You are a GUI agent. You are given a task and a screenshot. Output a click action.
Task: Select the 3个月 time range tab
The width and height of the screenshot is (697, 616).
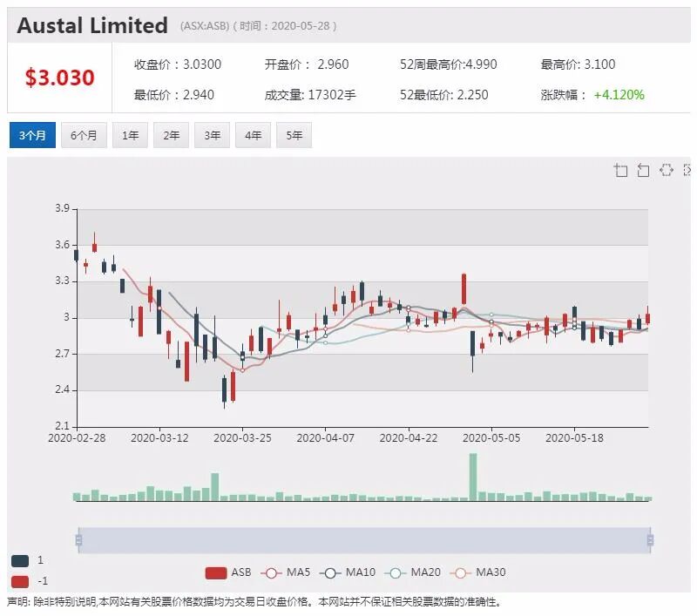tap(32, 135)
